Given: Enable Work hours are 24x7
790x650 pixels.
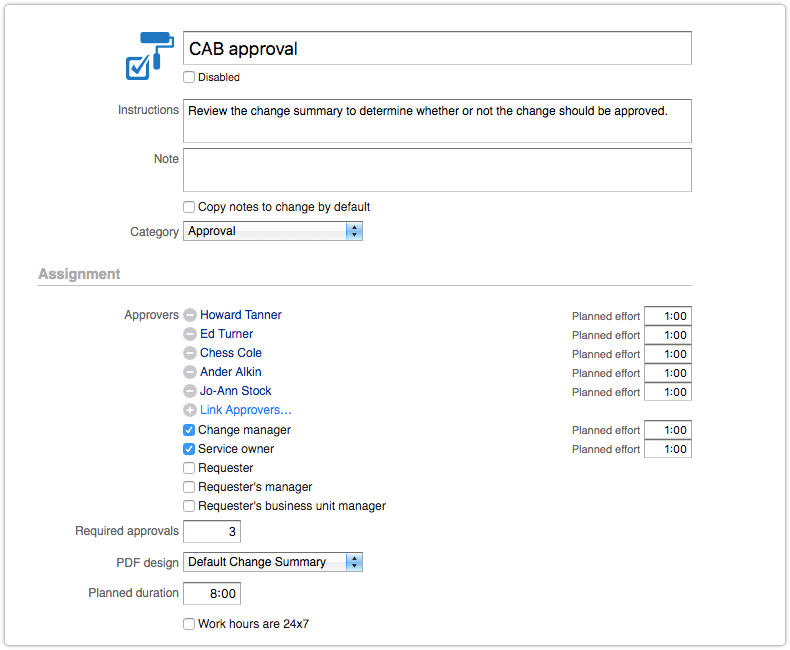Looking at the screenshot, I should tap(189, 624).
